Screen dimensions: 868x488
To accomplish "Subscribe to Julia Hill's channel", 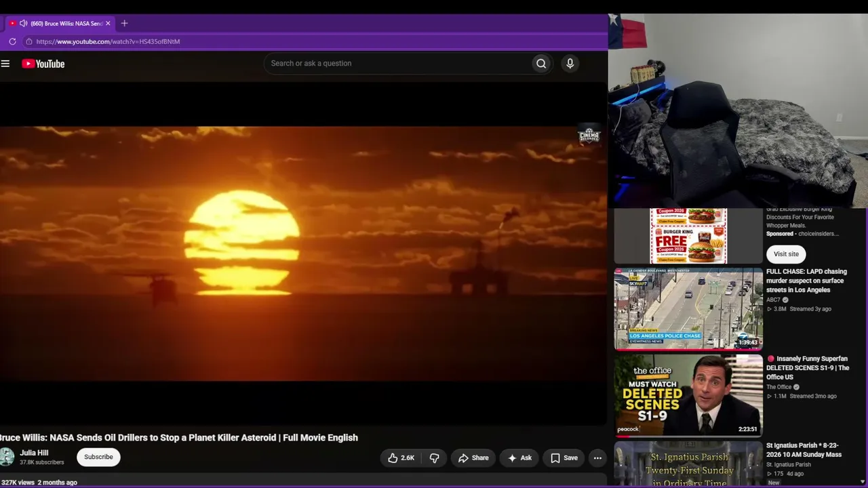I will [x=98, y=457].
